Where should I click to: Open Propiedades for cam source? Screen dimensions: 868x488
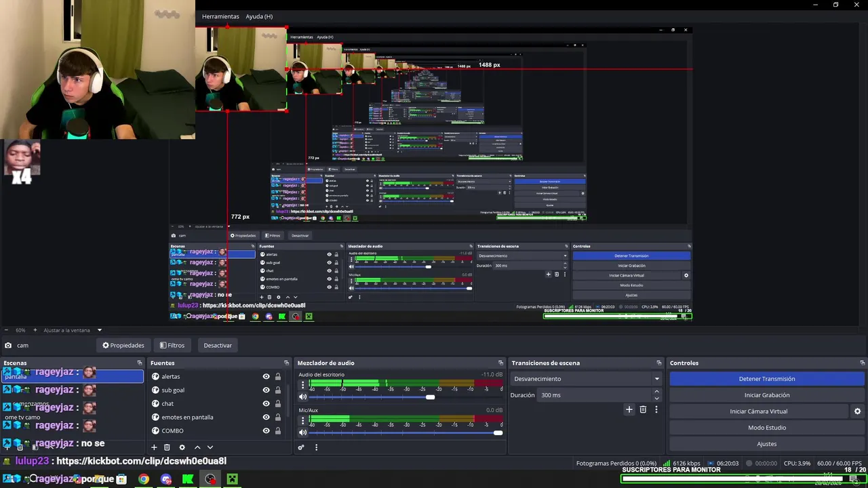pos(123,345)
